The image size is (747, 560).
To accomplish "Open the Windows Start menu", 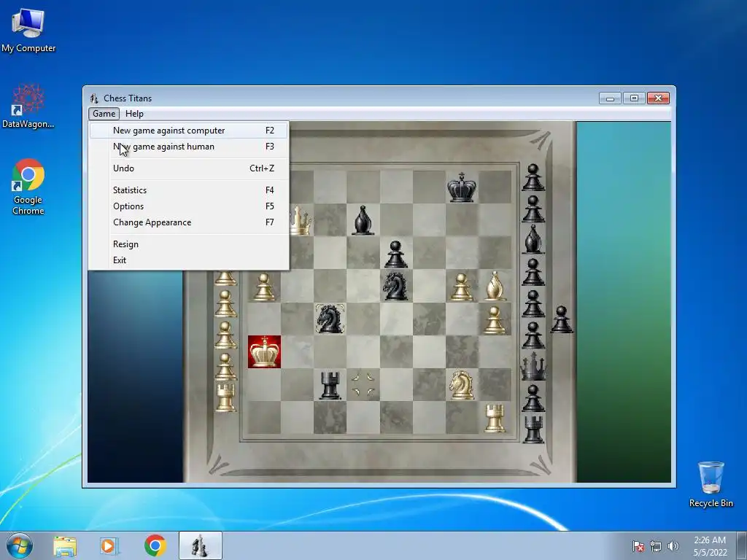I will [20, 545].
